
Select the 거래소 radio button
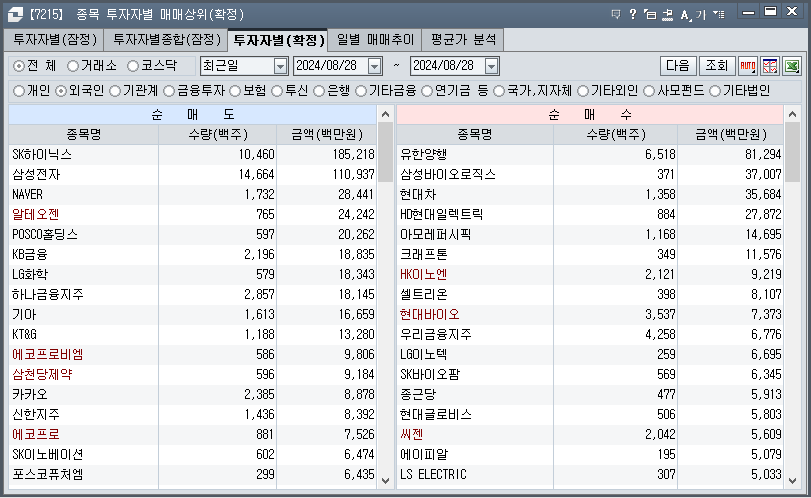pyautogui.click(x=73, y=66)
